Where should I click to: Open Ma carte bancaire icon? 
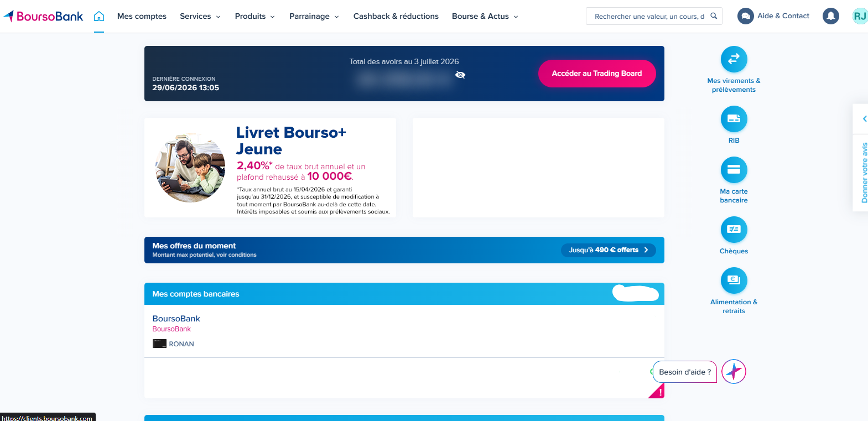click(x=734, y=170)
